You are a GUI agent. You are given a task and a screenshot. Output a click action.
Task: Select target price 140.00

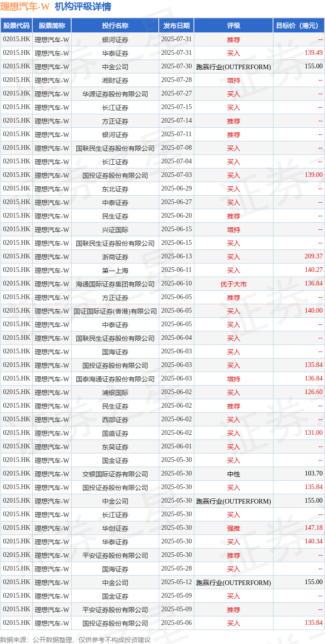click(313, 311)
